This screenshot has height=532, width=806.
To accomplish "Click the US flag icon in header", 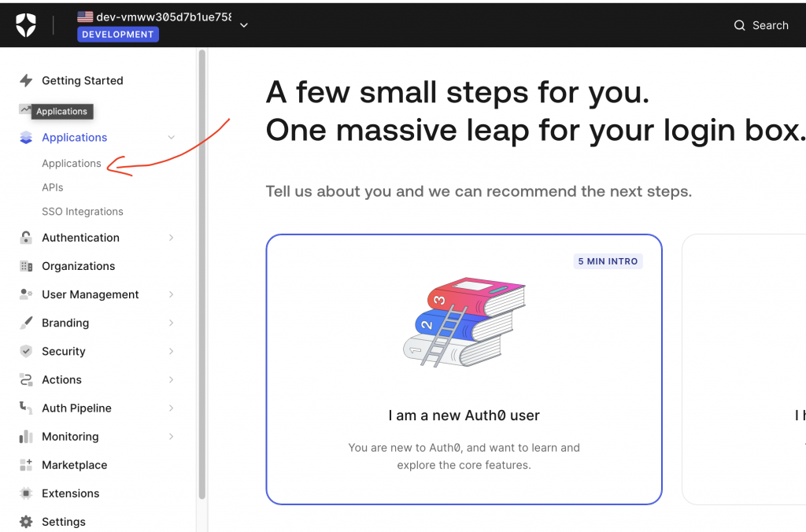I will point(85,17).
